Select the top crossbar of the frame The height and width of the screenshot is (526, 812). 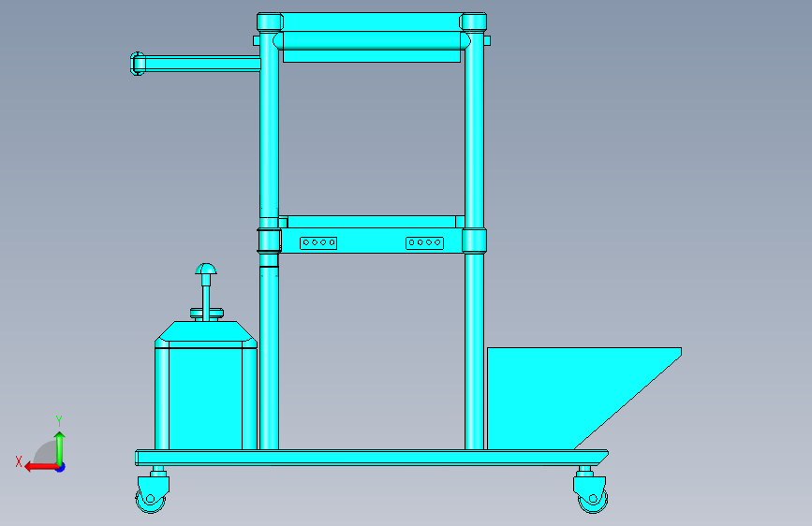click(371, 22)
